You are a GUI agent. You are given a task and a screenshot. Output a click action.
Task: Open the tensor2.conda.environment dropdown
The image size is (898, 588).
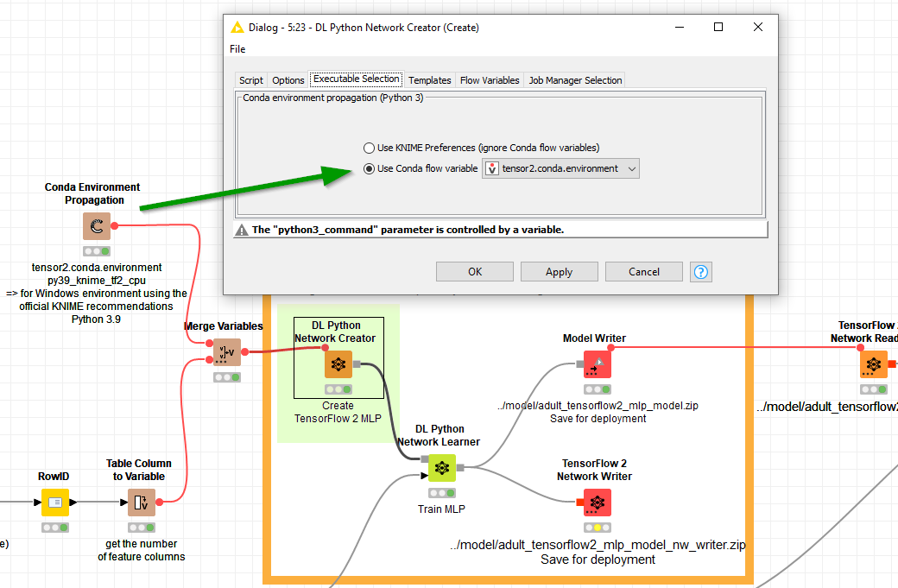pos(633,168)
